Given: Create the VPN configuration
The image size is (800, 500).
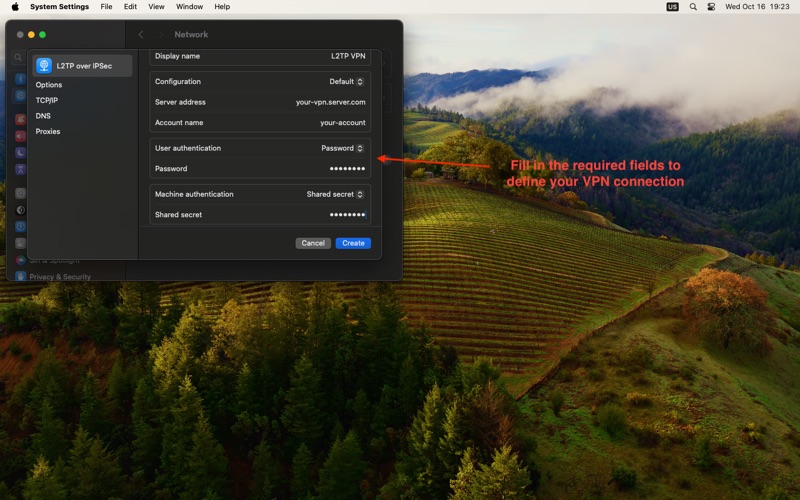Looking at the screenshot, I should tap(353, 243).
